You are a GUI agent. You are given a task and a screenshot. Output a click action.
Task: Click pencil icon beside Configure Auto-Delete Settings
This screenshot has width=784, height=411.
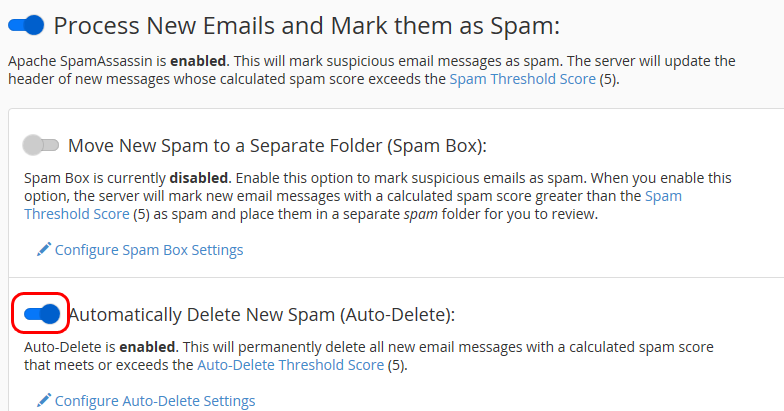click(x=44, y=401)
